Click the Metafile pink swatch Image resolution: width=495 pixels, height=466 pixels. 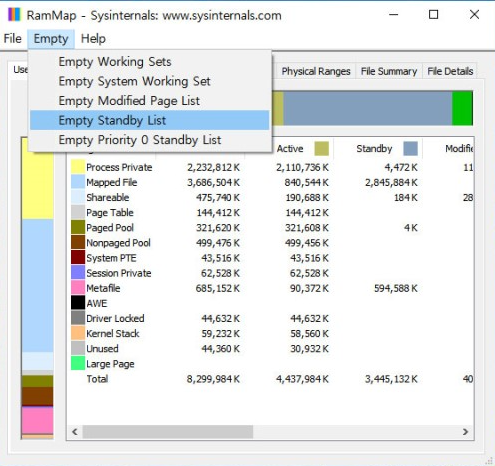pos(78,288)
